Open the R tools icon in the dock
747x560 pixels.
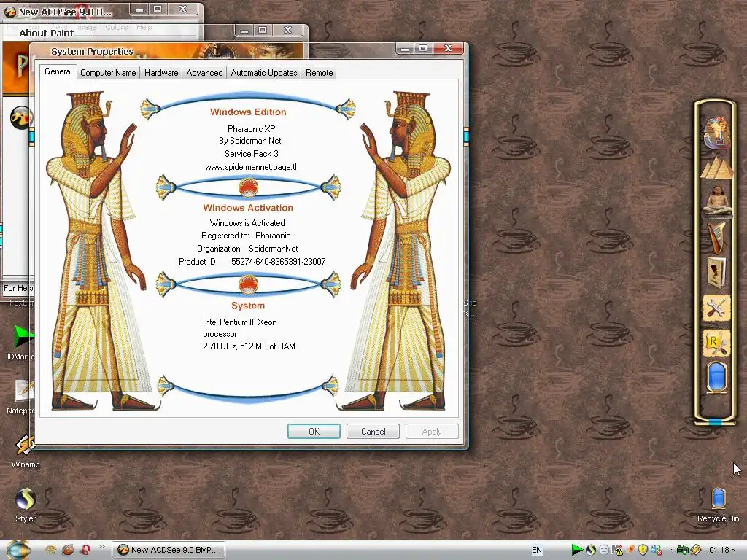(x=716, y=343)
